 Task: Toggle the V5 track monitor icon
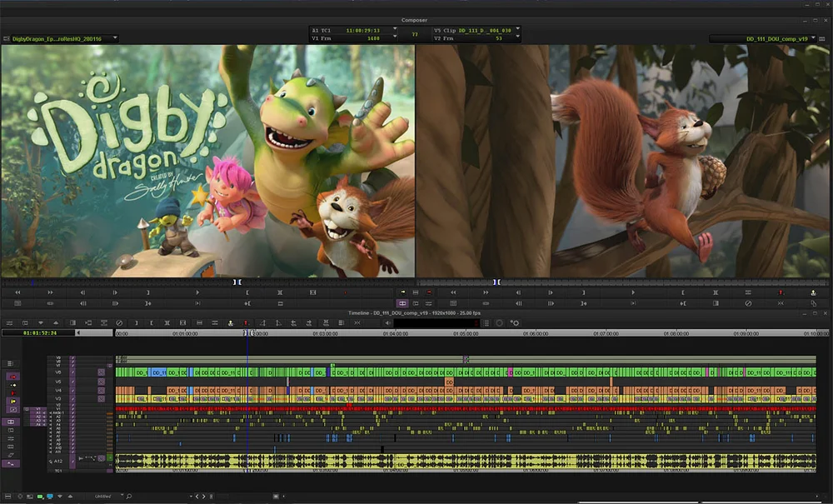pos(101,382)
